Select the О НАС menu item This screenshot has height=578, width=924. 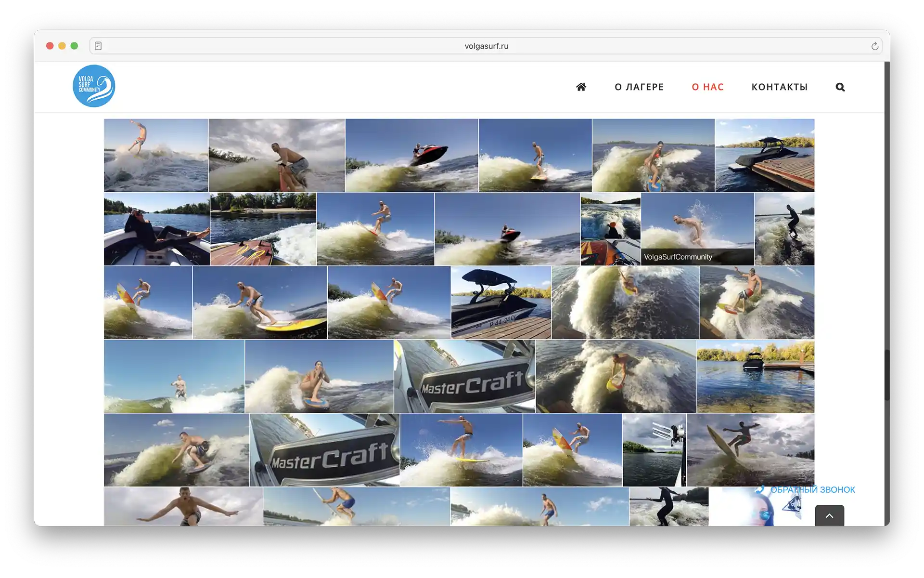708,87
